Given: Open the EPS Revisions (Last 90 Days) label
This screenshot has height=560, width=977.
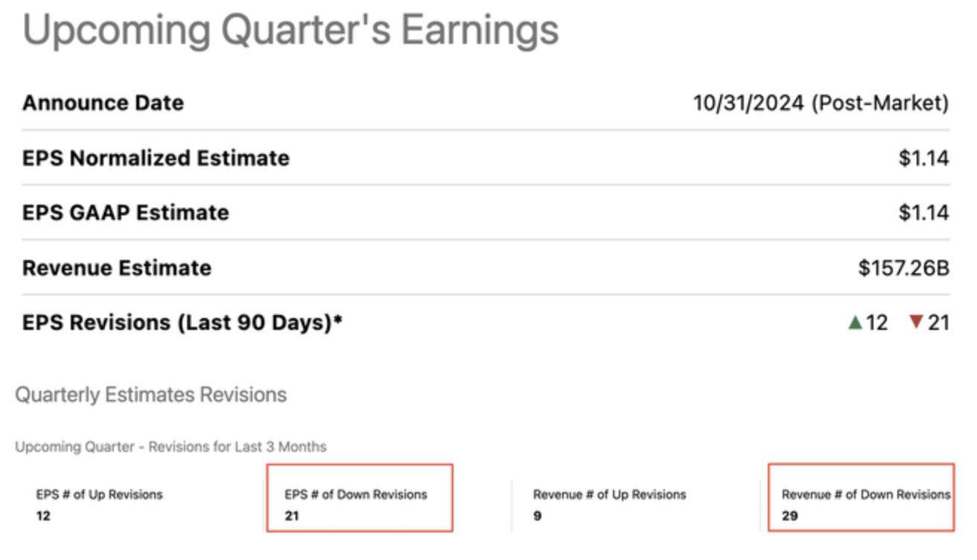Looking at the screenshot, I should pyautogui.click(x=182, y=323).
